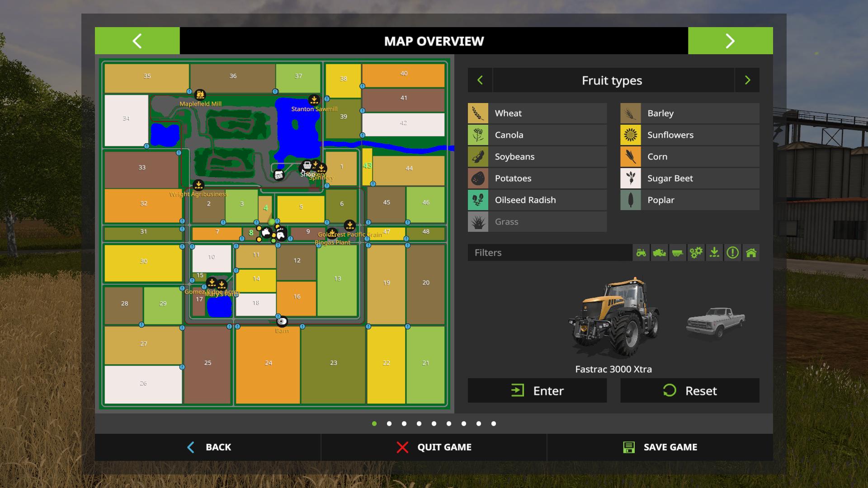This screenshot has height=488, width=868.
Task: Click the Barn eye icon on map
Action: 282,321
